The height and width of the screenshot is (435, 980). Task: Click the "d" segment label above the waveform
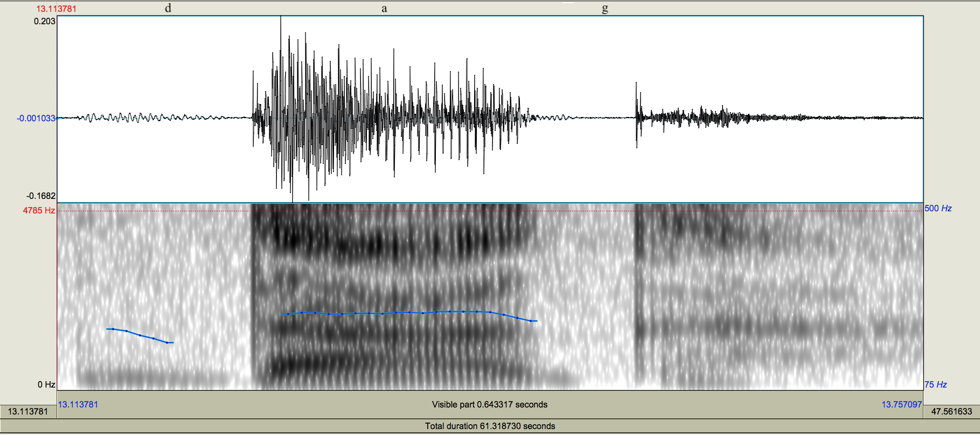point(168,8)
